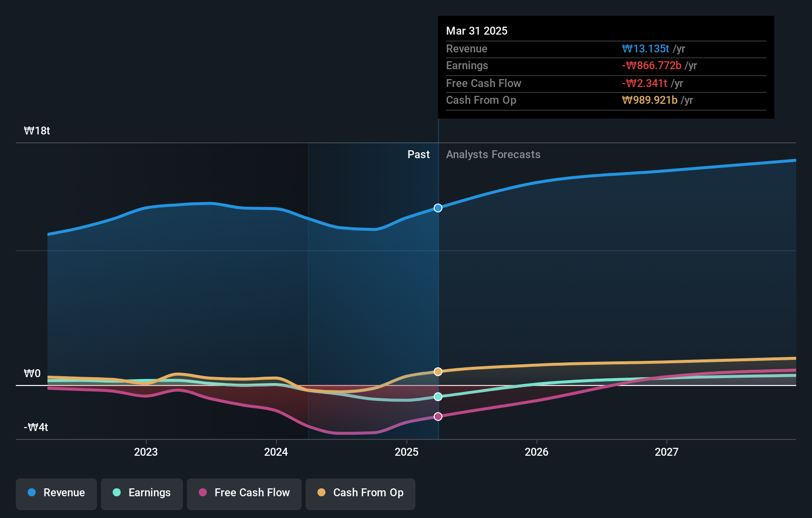Select the Revenue data point marker on the chart
The height and width of the screenshot is (518, 812).
[x=438, y=208]
